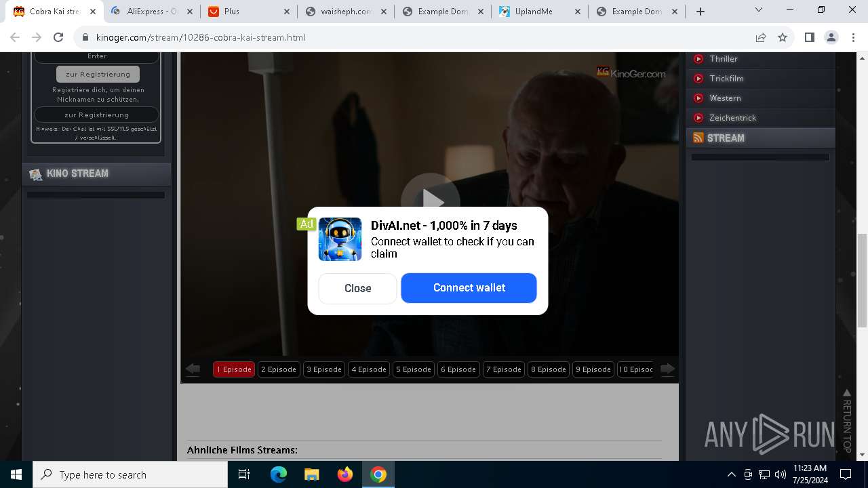868x488 pixels.
Task: Open the Thriller genre link
Action: (724, 59)
